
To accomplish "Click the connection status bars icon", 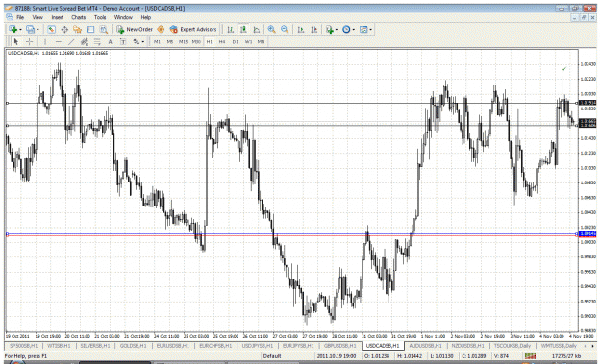I will [530, 356].
